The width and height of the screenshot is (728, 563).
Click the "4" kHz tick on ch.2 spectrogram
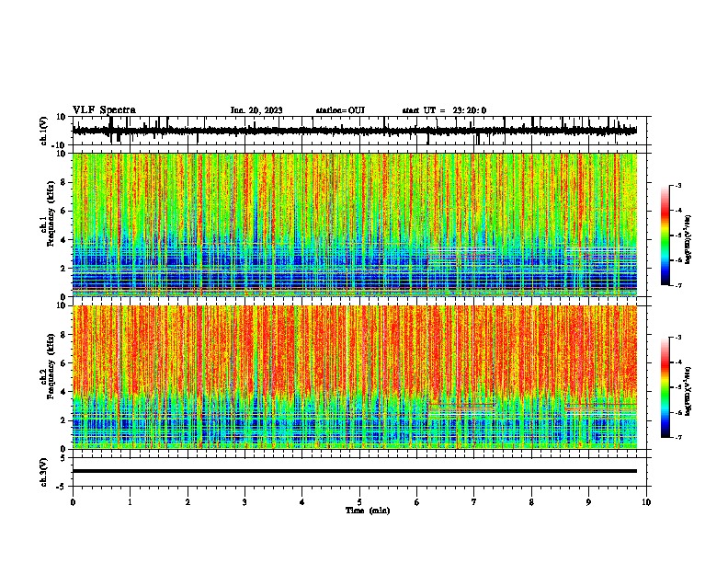tap(64, 392)
